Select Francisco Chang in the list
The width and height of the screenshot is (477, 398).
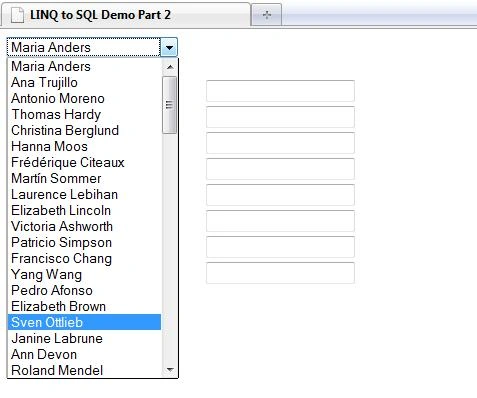[84, 258]
